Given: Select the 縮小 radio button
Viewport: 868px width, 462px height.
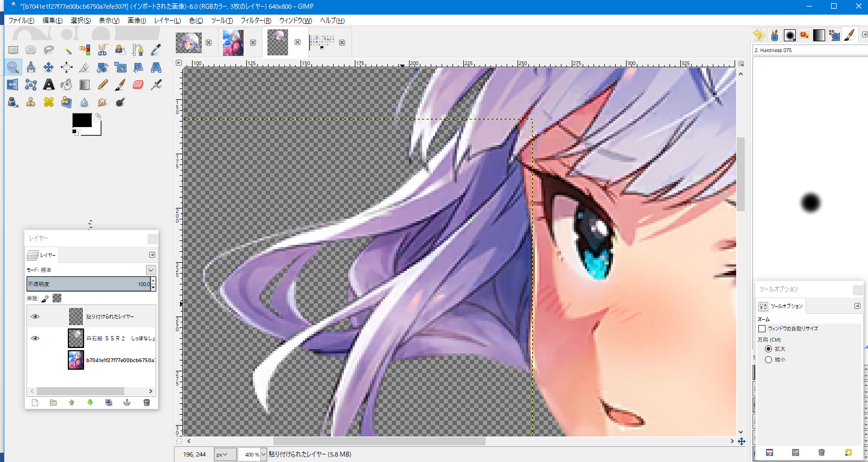Looking at the screenshot, I should [x=768, y=359].
